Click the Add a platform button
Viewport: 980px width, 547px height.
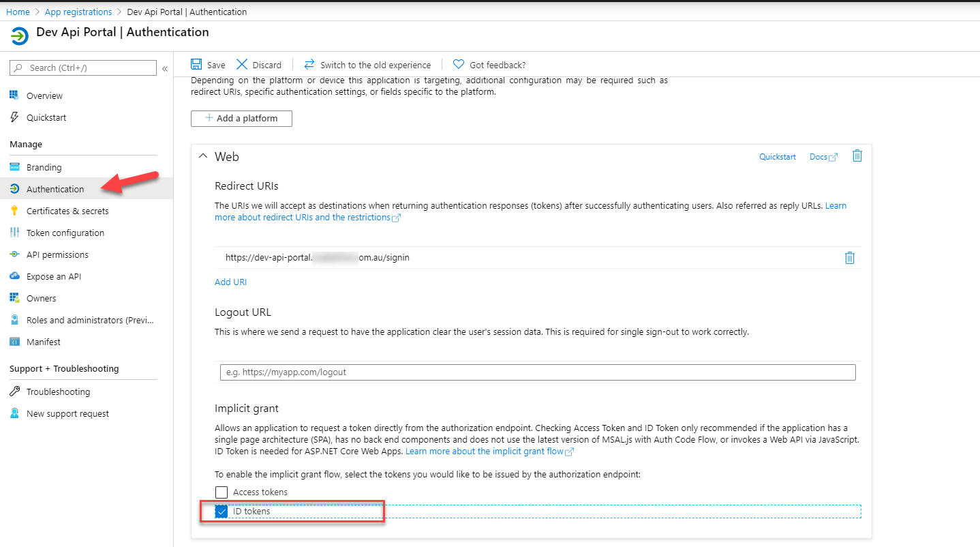coord(241,118)
